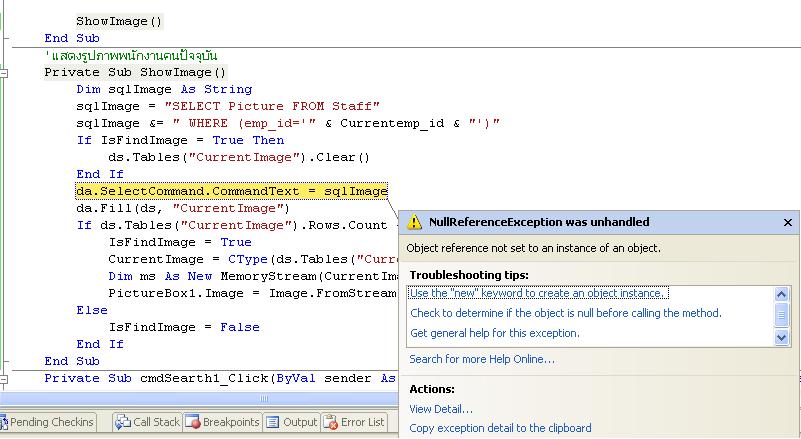The width and height of the screenshot is (801, 439).
Task: Click highlighted line 'da.SelectCommand.CommandText = sqlImage'
Action: (231, 191)
